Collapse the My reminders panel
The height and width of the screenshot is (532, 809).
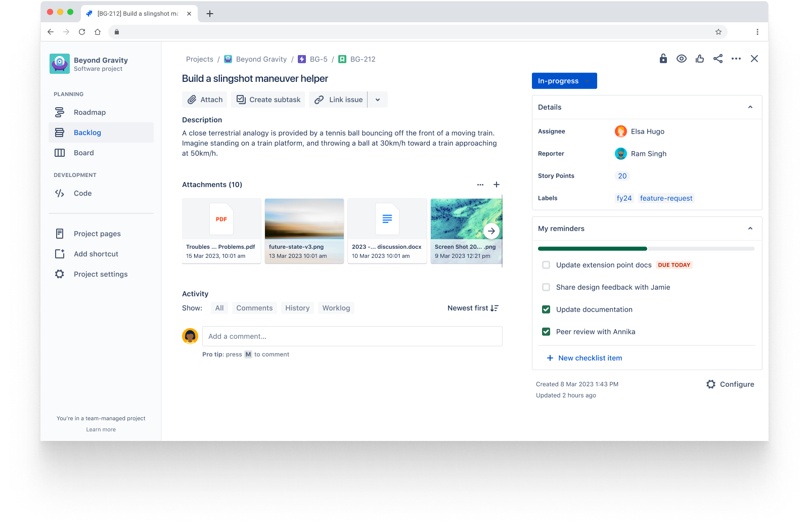[x=750, y=229]
